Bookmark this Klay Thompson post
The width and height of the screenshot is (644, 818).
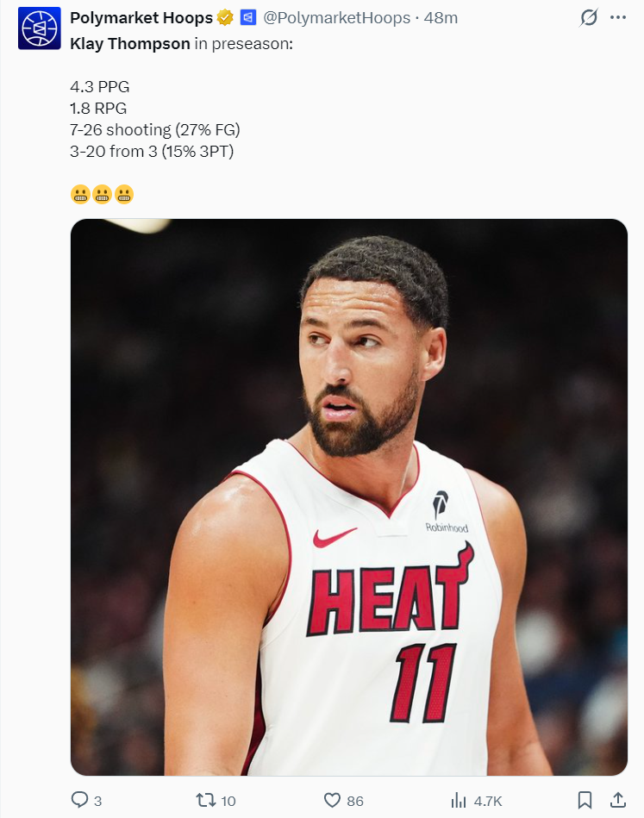(585, 800)
